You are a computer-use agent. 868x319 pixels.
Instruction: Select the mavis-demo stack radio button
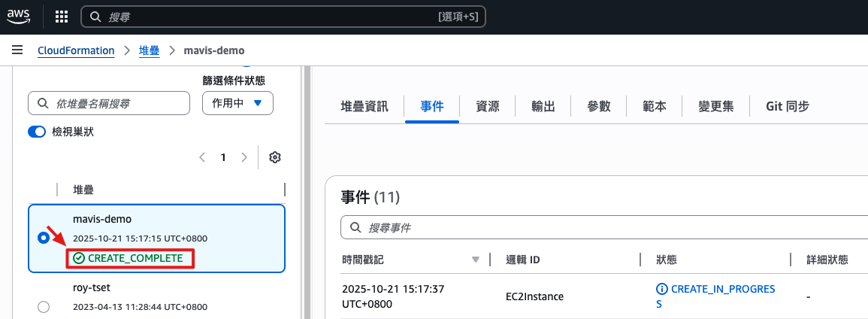point(44,238)
